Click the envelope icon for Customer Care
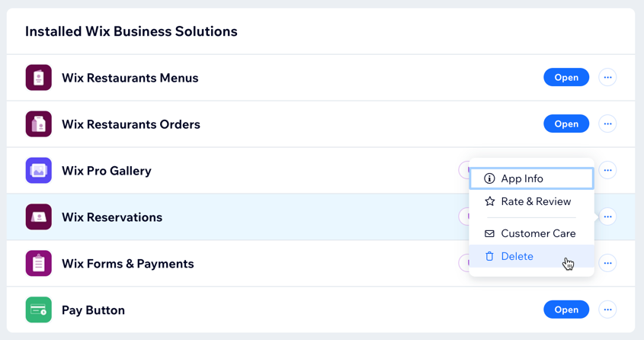 coord(489,233)
